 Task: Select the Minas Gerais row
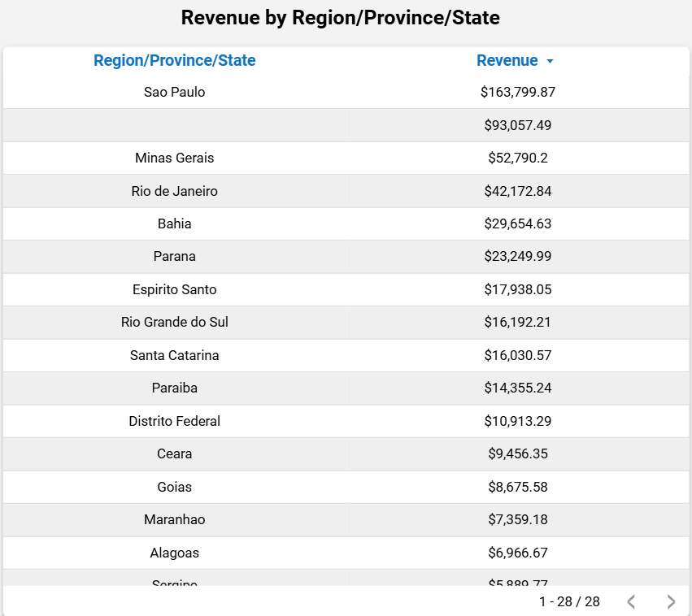(x=174, y=158)
